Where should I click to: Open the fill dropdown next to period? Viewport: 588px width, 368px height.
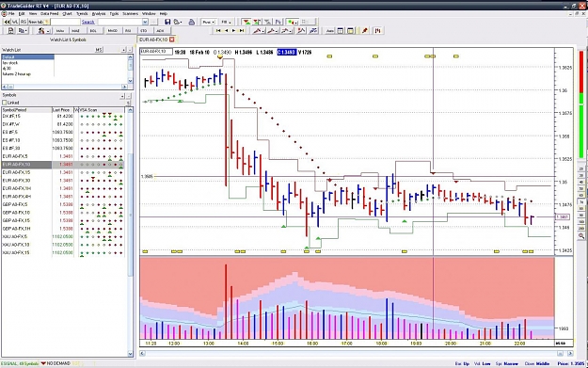[x=226, y=22]
